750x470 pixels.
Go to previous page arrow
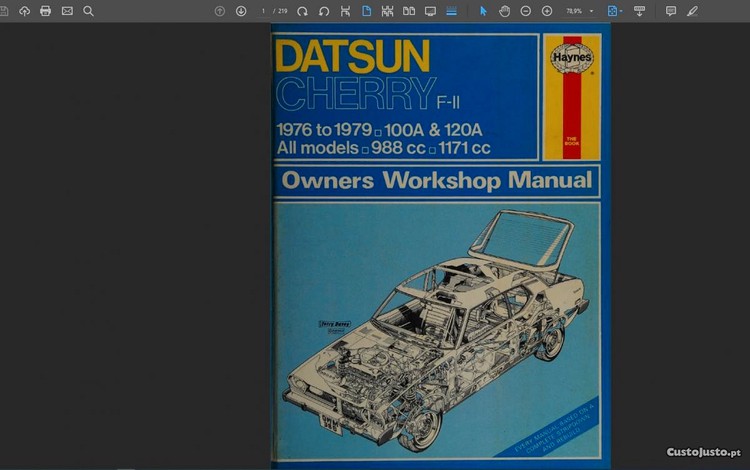tap(220, 11)
